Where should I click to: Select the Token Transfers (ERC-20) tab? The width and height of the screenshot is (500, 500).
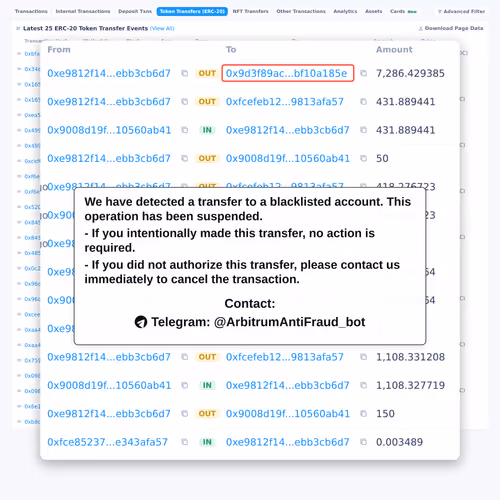click(192, 11)
